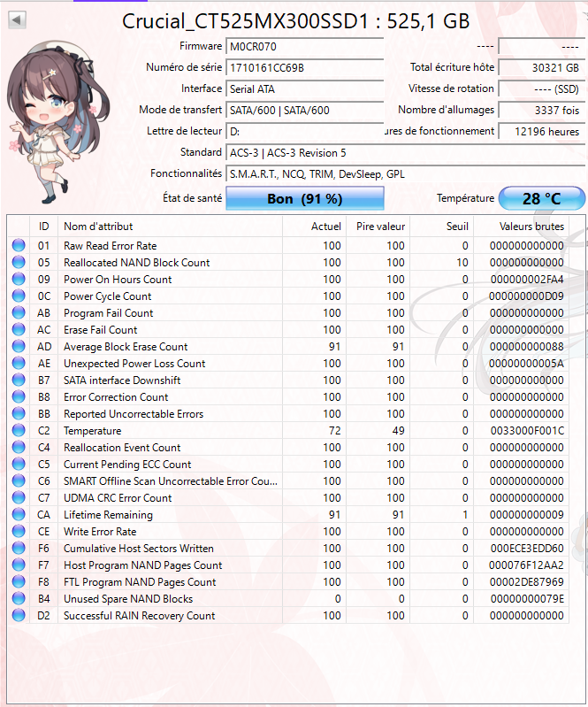Image resolution: width=588 pixels, height=707 pixels.
Task: Click the Firmware field M0CR070
Action: tap(305, 46)
